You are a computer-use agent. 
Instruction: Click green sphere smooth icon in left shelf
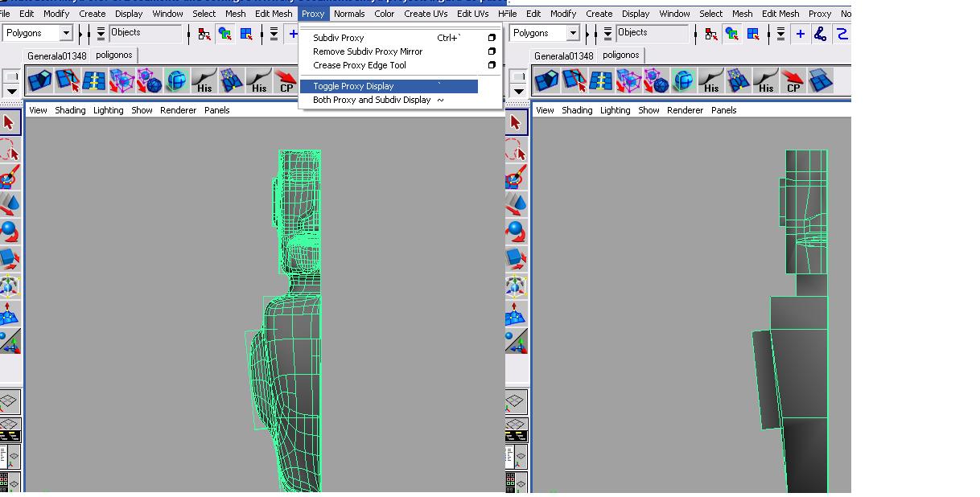coord(176,80)
